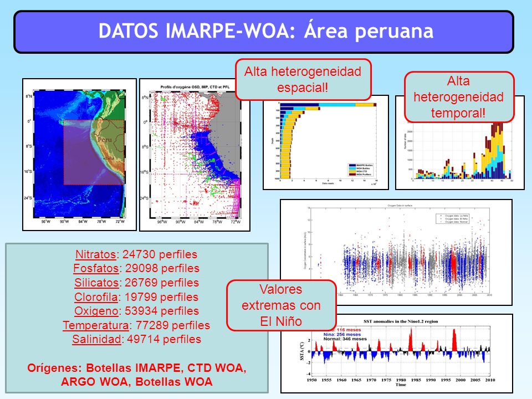Click the value 26769 perfiles
The height and width of the screenshot is (399, 532).
click(162, 282)
